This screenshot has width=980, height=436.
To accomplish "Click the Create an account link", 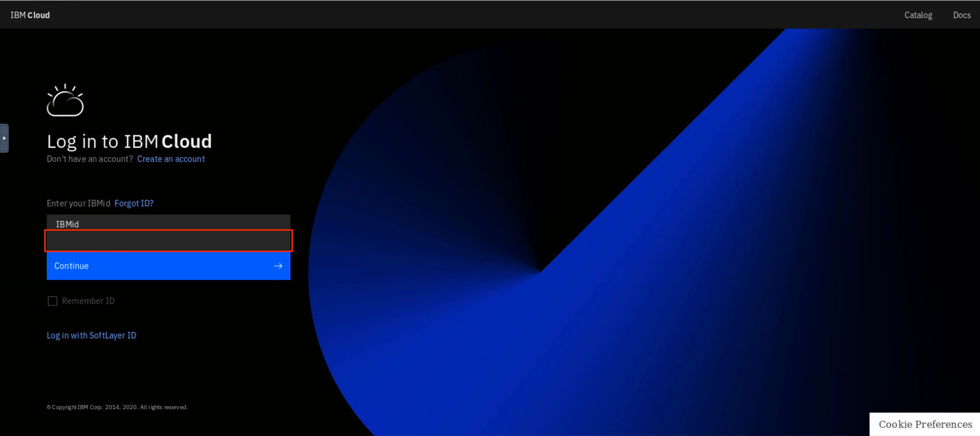I will click(x=171, y=159).
